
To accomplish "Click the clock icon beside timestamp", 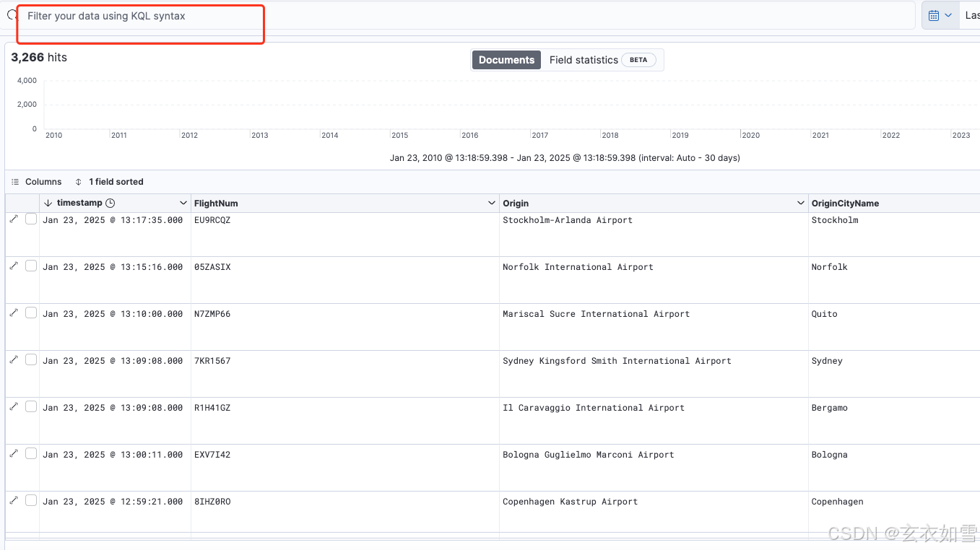I will pos(110,204).
